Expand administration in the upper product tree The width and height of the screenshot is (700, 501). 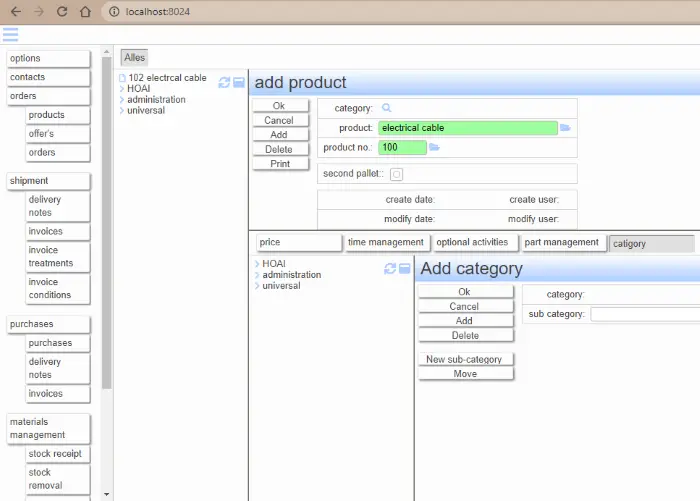click(x=122, y=100)
